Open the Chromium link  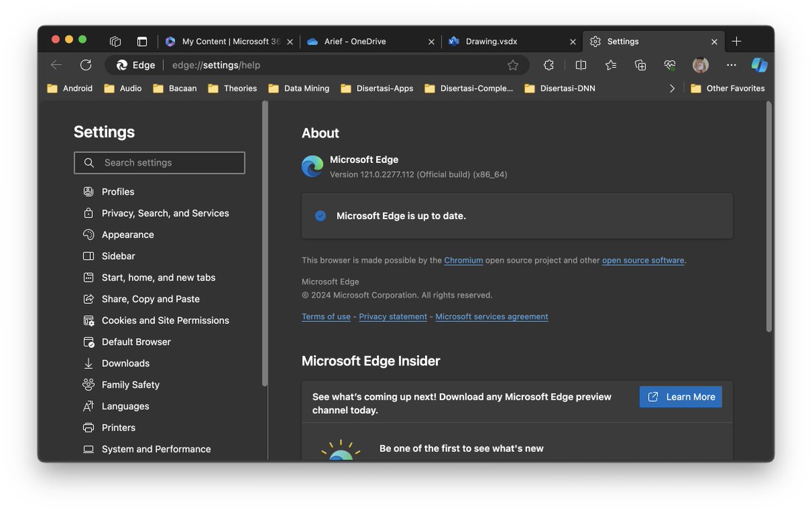pos(464,260)
